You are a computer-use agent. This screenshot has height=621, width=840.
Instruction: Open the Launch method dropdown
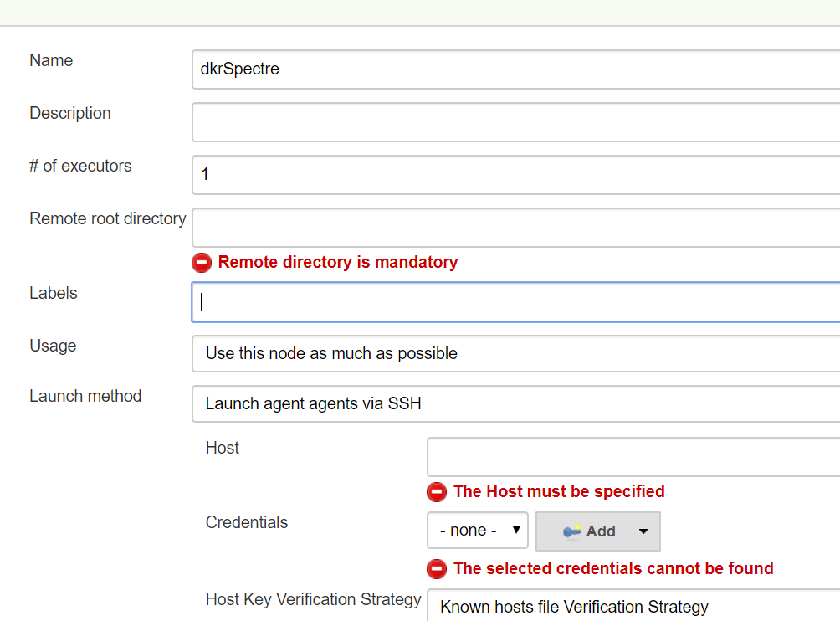click(515, 404)
